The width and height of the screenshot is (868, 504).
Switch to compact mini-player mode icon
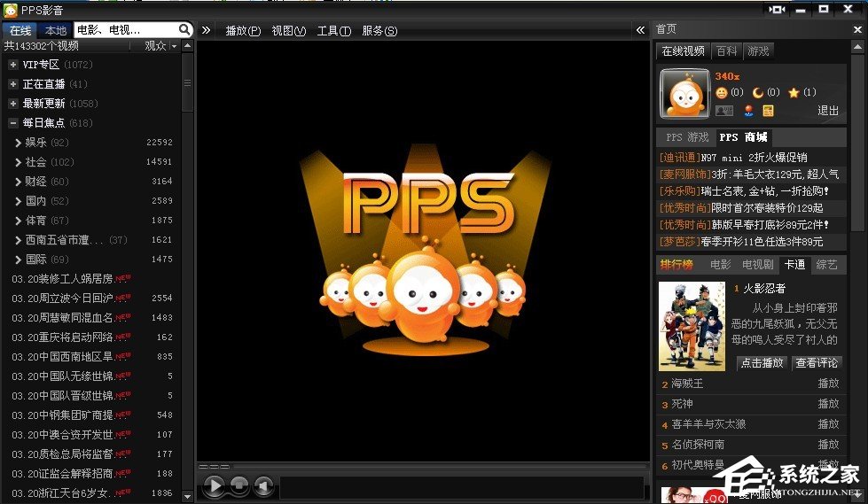coord(778,9)
